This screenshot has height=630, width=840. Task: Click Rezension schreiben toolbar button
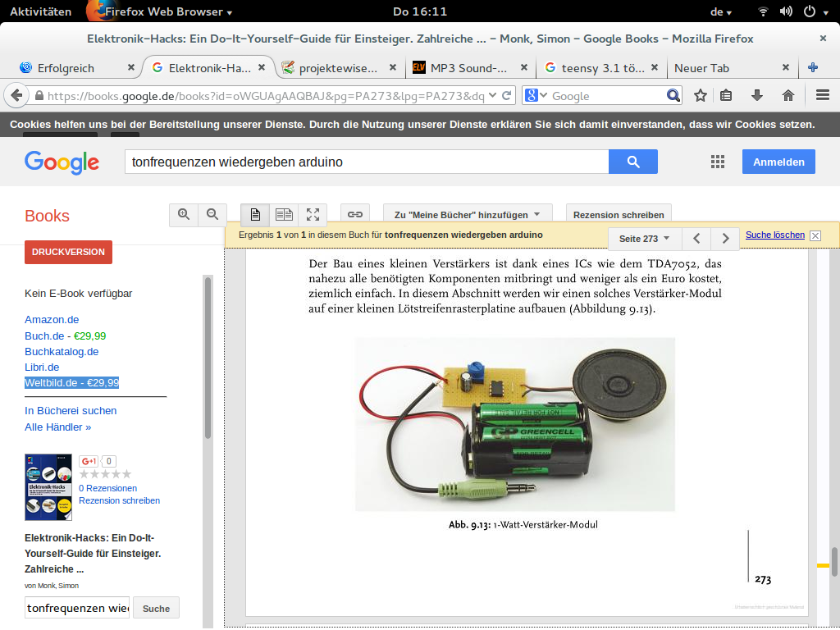click(619, 215)
